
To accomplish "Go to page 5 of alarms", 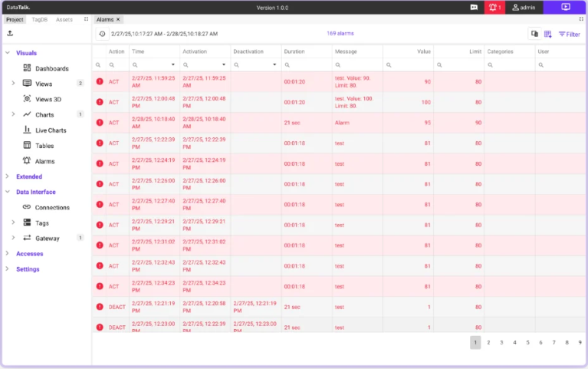I will (x=527, y=342).
